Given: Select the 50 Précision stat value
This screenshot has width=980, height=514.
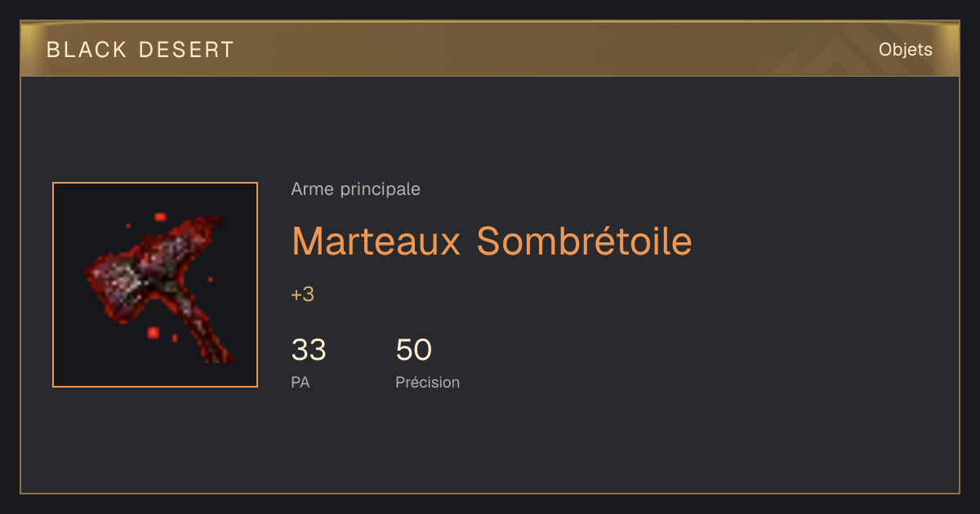Looking at the screenshot, I should point(414,350).
